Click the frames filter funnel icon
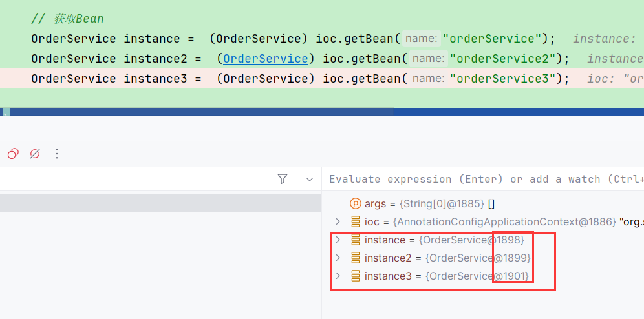The image size is (644, 319). 283,179
